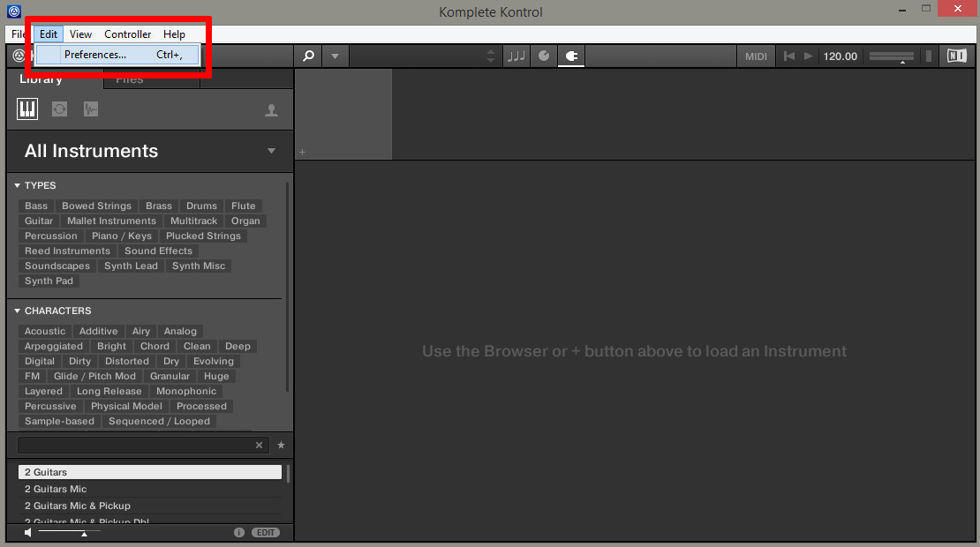
Task: Select the Loops circular icon in Library
Action: 59,109
